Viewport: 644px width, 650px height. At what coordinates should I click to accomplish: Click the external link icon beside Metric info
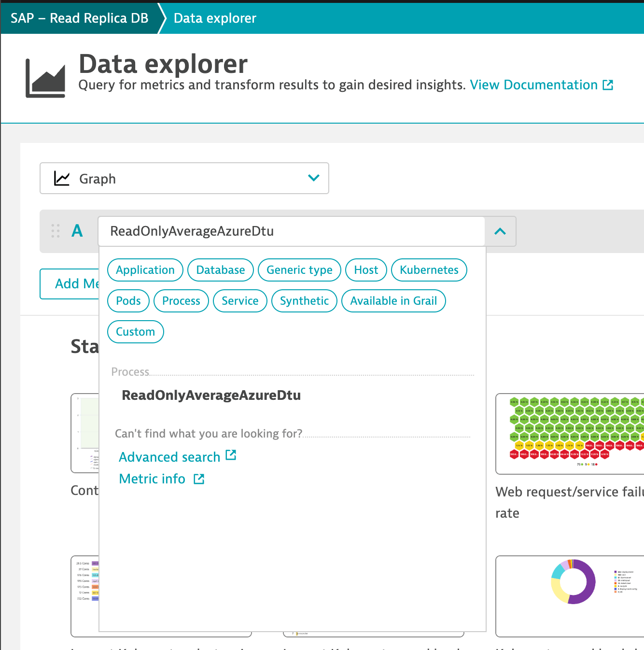point(198,479)
